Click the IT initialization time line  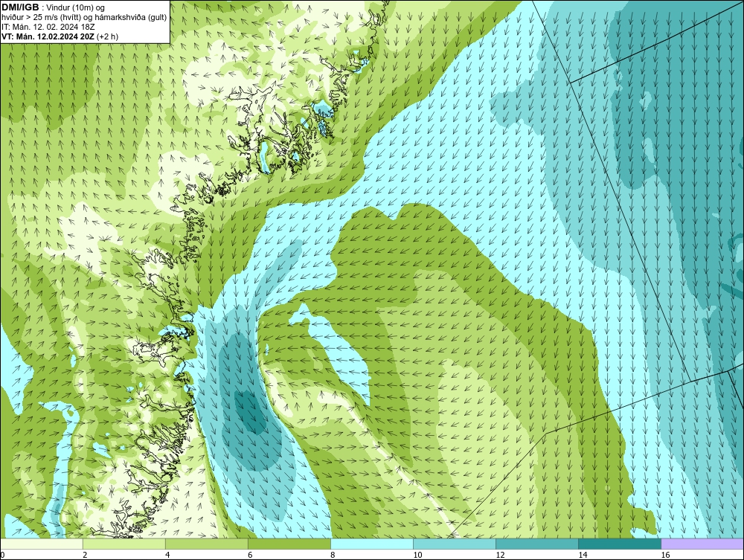pyautogui.click(x=48, y=27)
